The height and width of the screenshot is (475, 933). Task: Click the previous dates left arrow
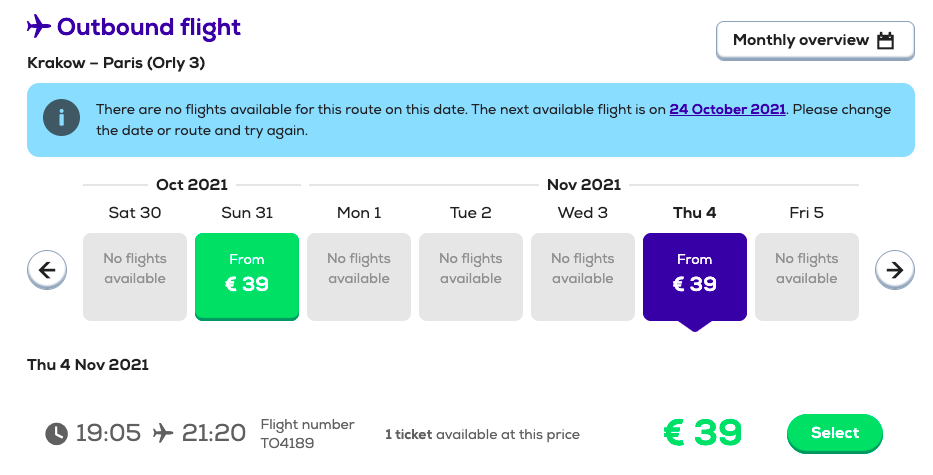(47, 270)
